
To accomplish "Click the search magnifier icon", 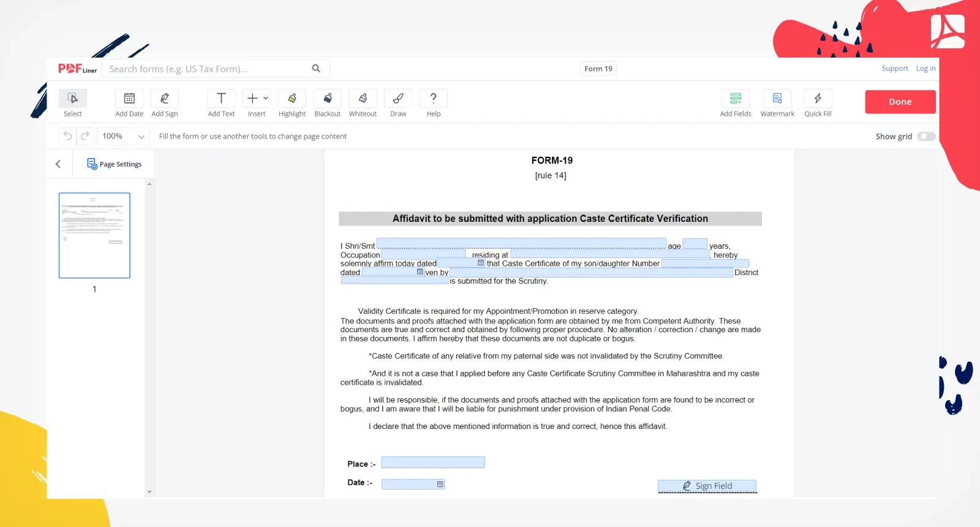I will pos(316,69).
